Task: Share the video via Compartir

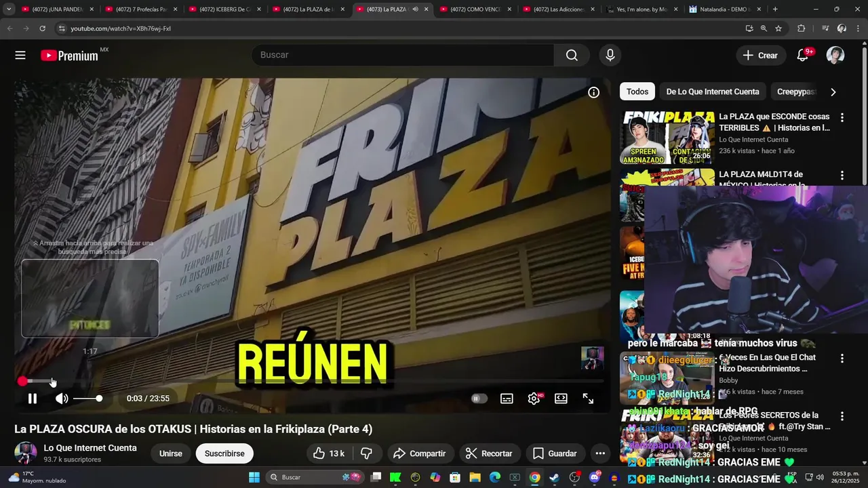Action: (x=419, y=453)
